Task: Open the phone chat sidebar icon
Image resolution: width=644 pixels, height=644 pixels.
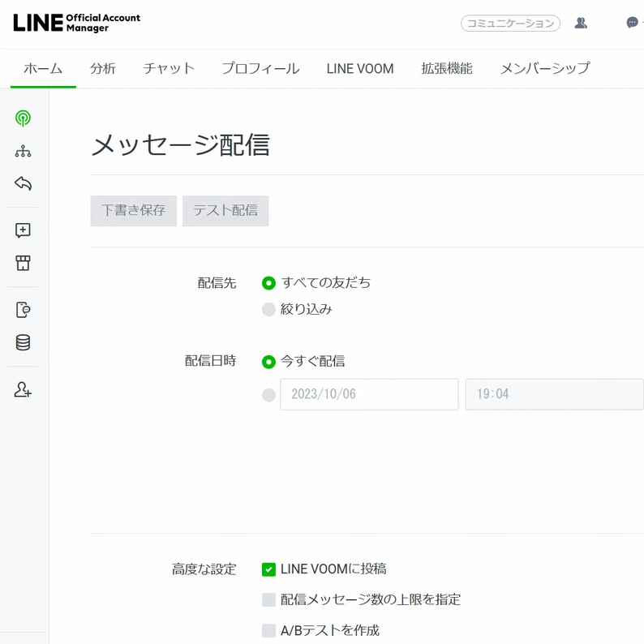Action: (23, 310)
